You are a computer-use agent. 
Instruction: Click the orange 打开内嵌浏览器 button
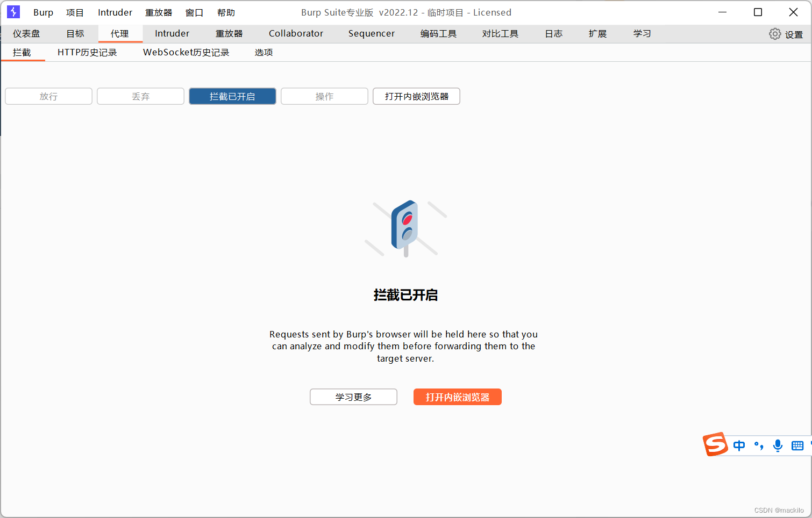pyautogui.click(x=458, y=397)
